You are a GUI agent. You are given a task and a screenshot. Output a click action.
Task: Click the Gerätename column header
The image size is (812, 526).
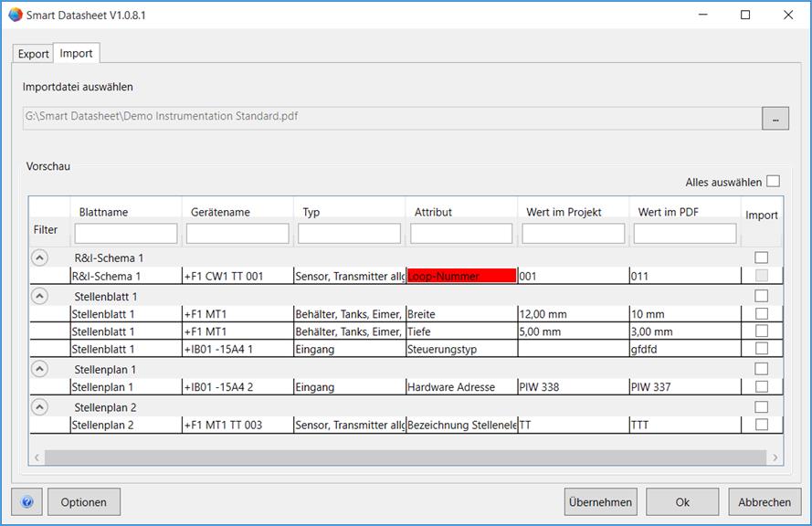click(220, 212)
